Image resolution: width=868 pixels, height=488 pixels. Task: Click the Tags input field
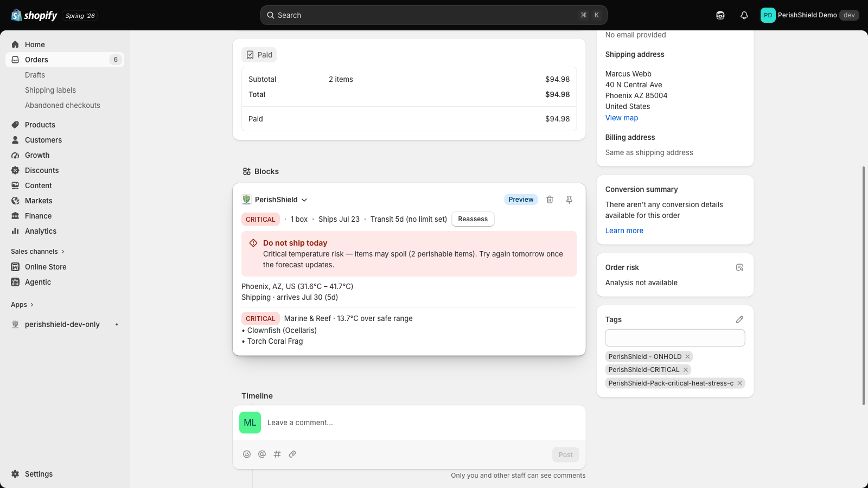[x=675, y=338]
